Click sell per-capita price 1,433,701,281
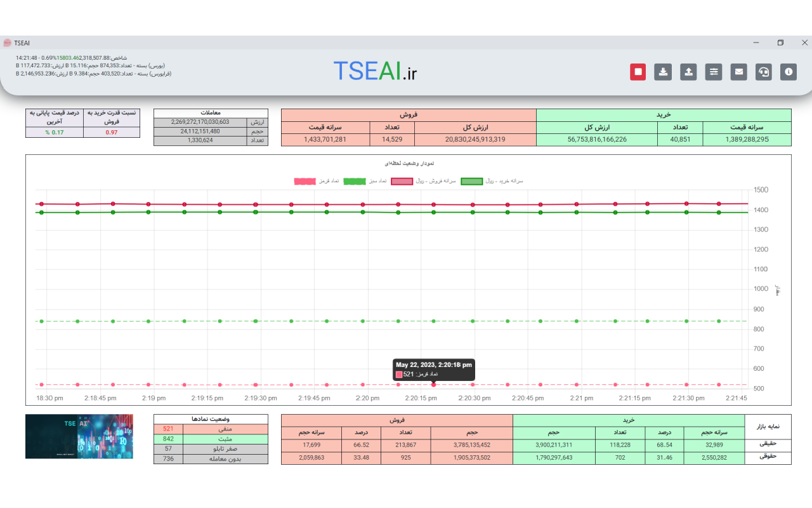 [x=325, y=140]
